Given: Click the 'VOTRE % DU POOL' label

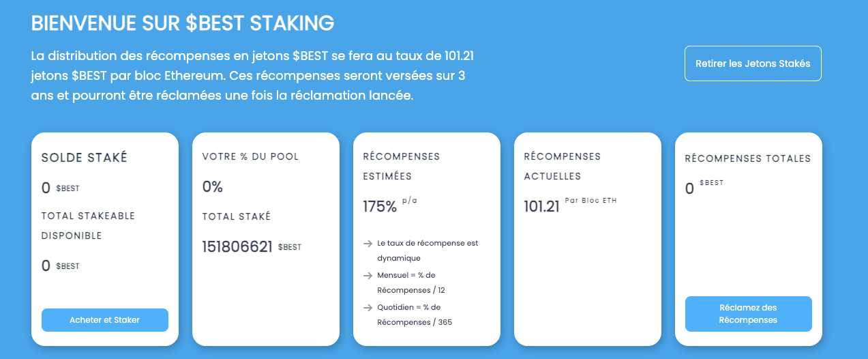Looking at the screenshot, I should (x=250, y=156).
